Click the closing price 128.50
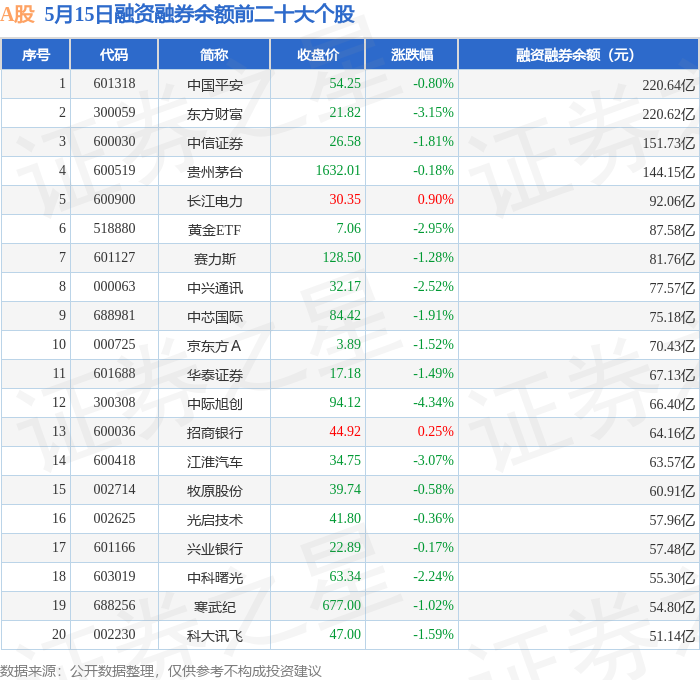 pyautogui.click(x=342, y=258)
